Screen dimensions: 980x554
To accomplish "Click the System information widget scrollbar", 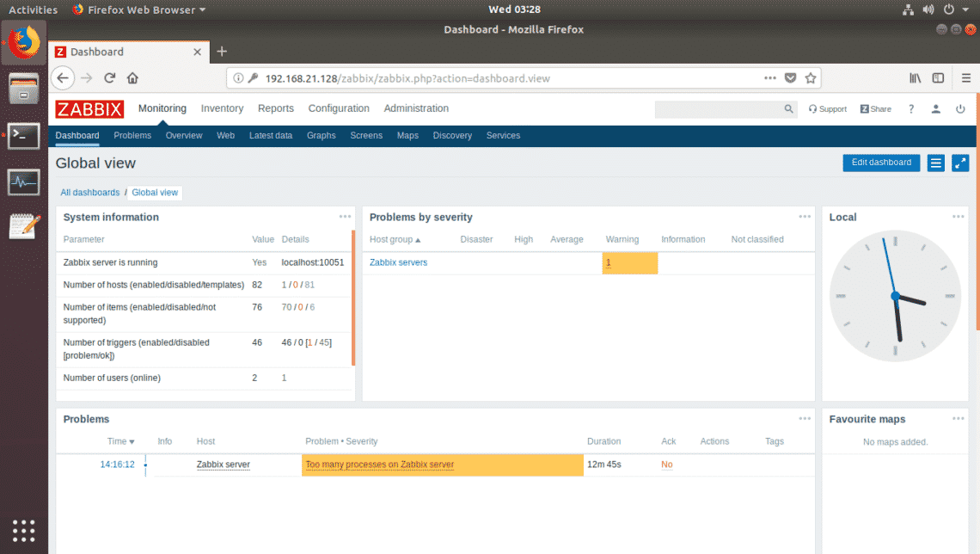I will tap(353, 298).
